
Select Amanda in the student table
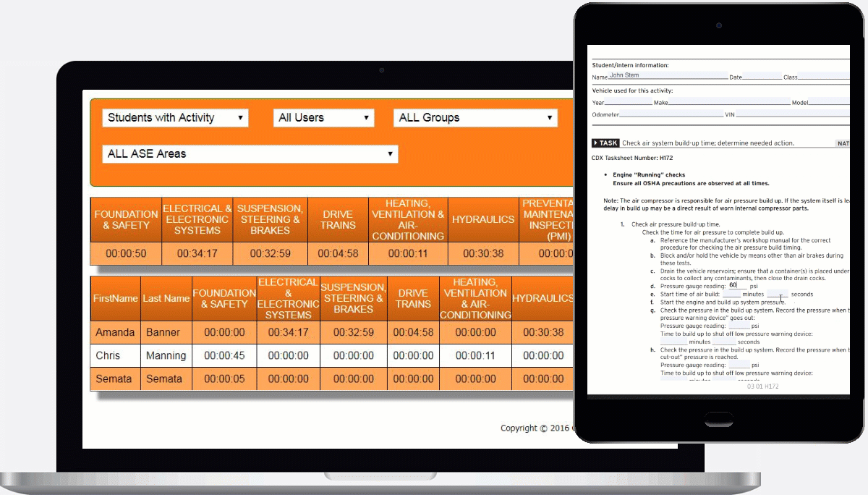[115, 332]
